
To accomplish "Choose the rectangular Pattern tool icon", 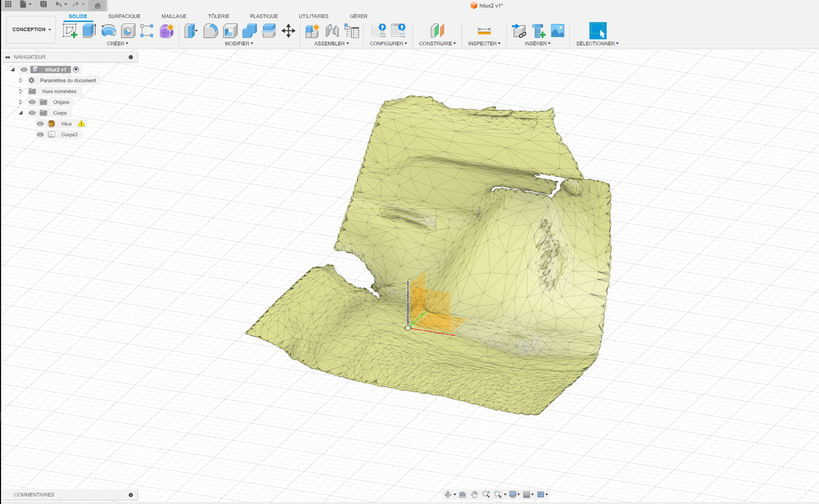I will 147,31.
